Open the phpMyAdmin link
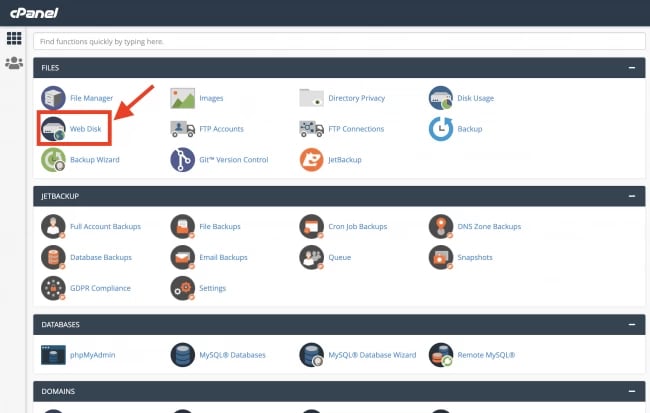The width and height of the screenshot is (650, 413). [93, 355]
